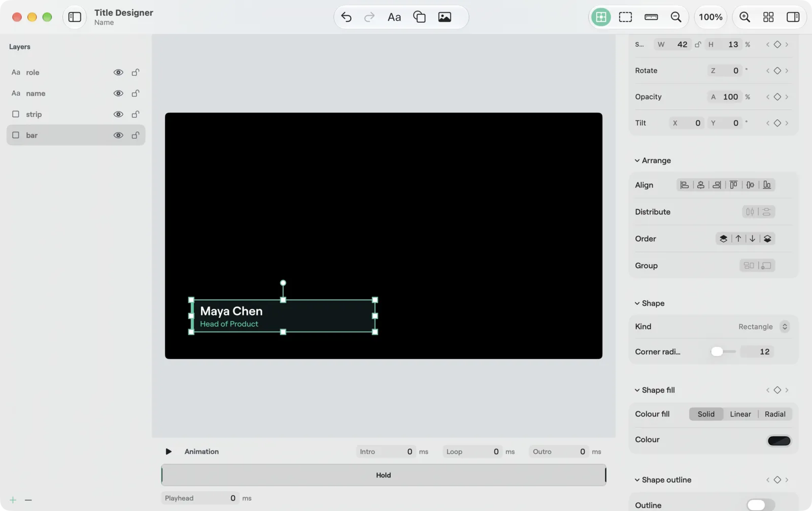Toggle the dashed frame outline icon
The width and height of the screenshot is (812, 511).
625,17
